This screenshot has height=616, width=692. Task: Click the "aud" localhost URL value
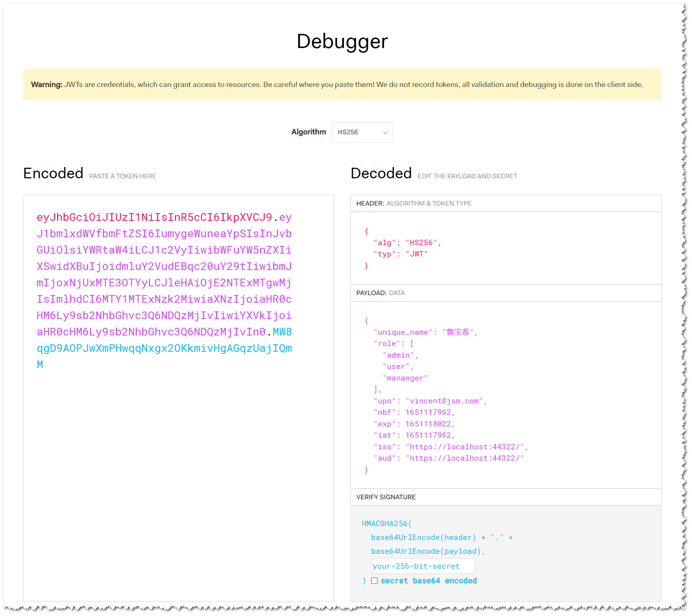pyautogui.click(x=465, y=458)
